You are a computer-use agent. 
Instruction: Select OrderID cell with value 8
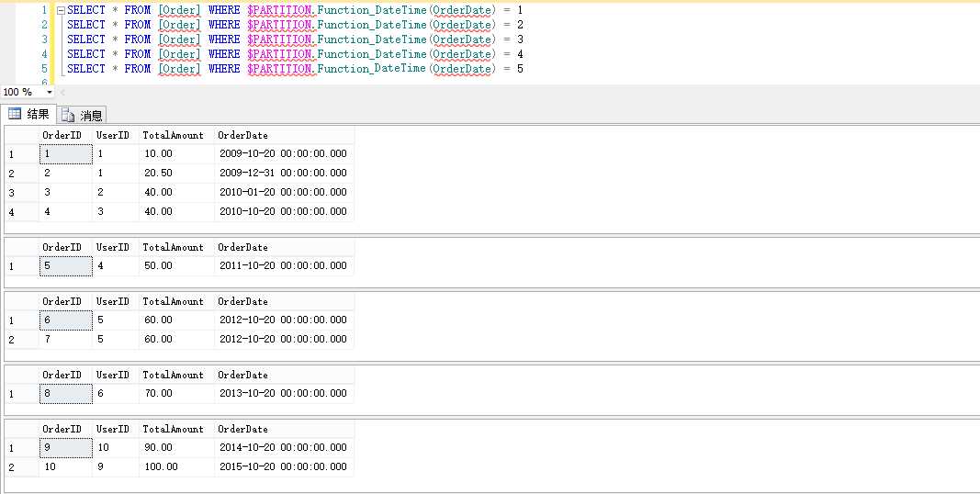(65, 393)
